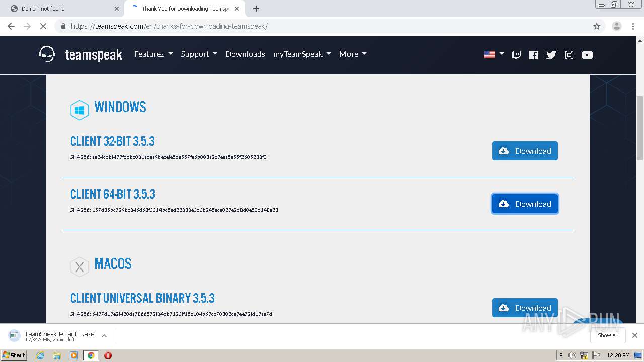Close the Domain not found tab
This screenshot has width=644, height=362.
(x=116, y=9)
